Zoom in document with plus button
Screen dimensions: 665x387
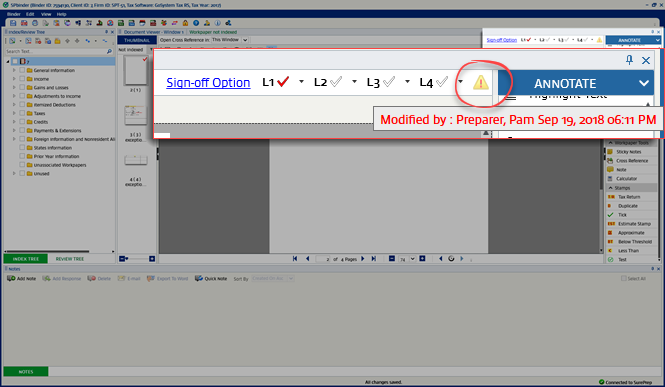(x=422, y=259)
